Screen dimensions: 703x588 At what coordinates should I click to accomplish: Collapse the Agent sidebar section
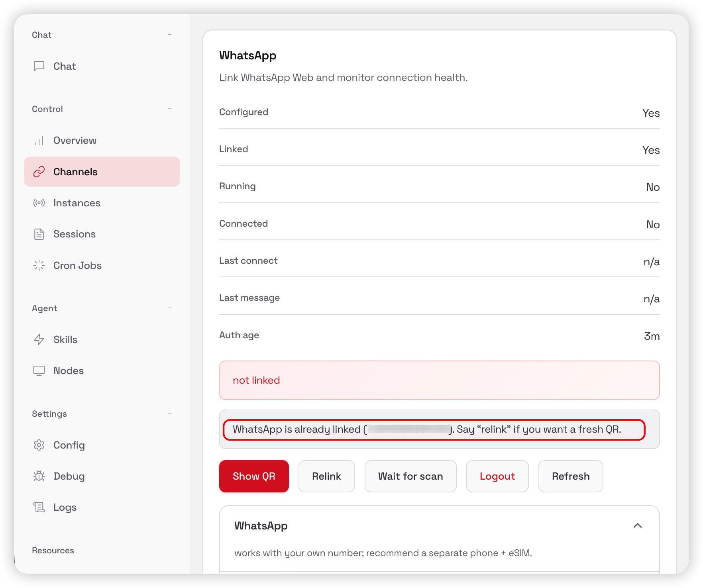coord(170,308)
